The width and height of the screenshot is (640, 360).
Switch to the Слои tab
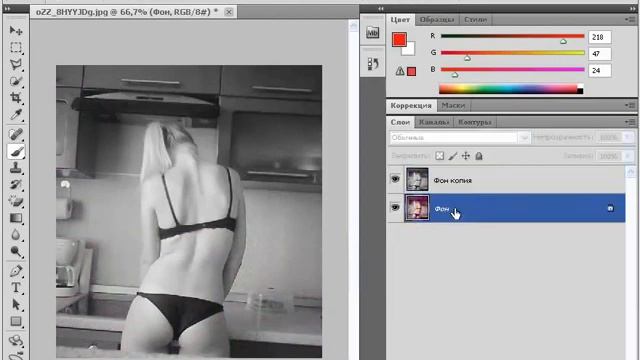click(400, 122)
